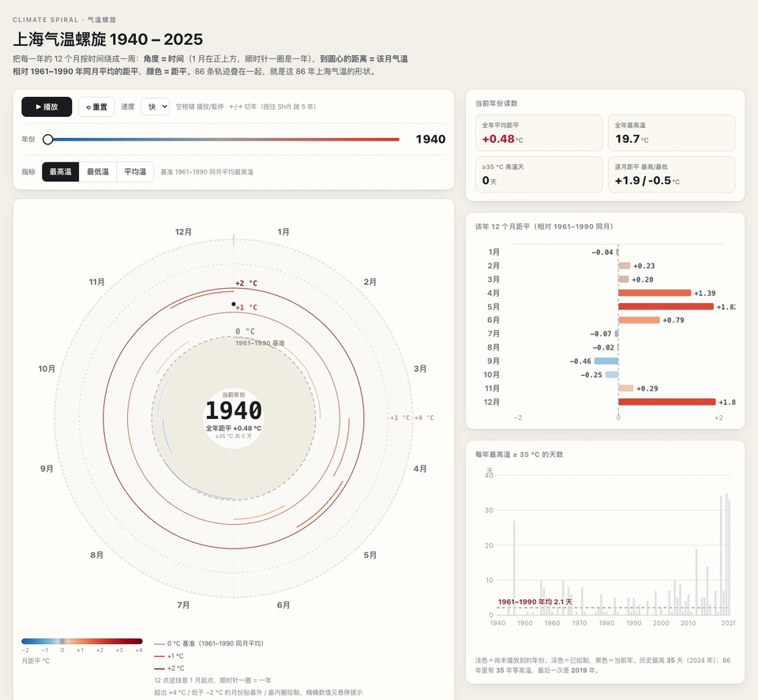This screenshot has height=700, width=758.
Task: Switch metric to 最低温
Action: [98, 171]
